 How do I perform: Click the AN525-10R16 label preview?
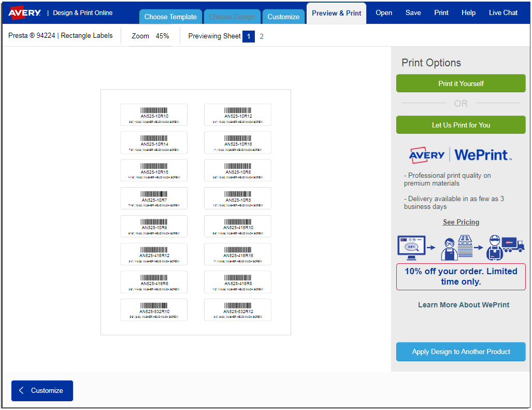point(237,143)
